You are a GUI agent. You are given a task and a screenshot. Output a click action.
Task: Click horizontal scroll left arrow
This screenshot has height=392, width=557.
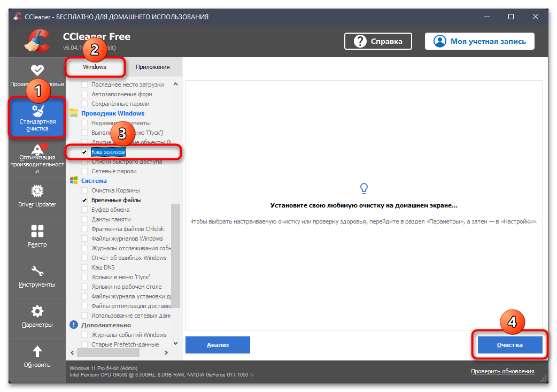(x=73, y=352)
